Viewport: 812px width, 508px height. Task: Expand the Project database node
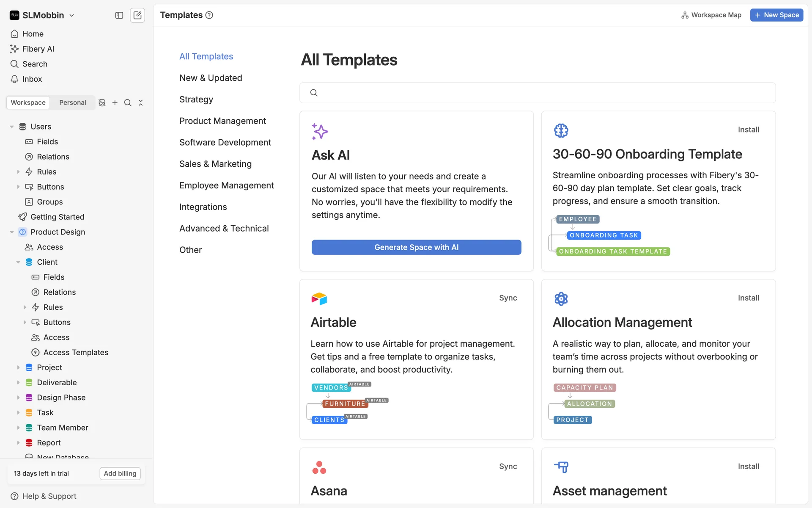pyautogui.click(x=18, y=367)
